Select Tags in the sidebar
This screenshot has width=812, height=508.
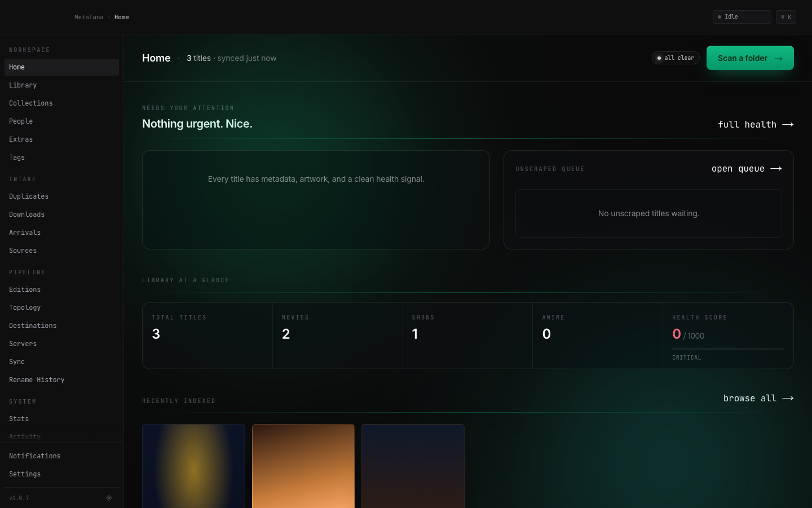tap(61, 157)
